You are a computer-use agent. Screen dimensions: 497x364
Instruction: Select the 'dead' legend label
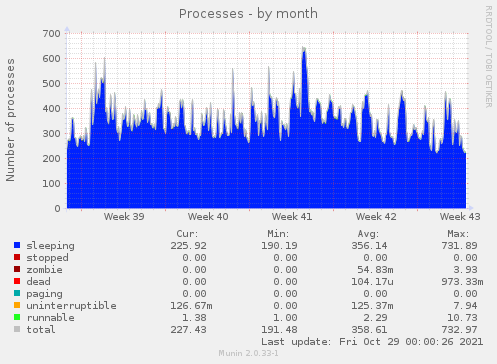pyautogui.click(x=38, y=282)
